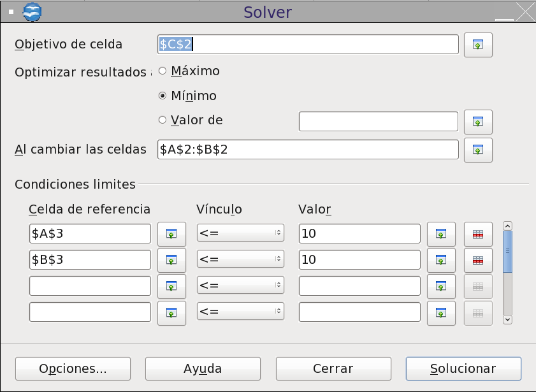The image size is (536, 392).
Task: Click value picker icon in first constraint row
Action: (x=441, y=234)
